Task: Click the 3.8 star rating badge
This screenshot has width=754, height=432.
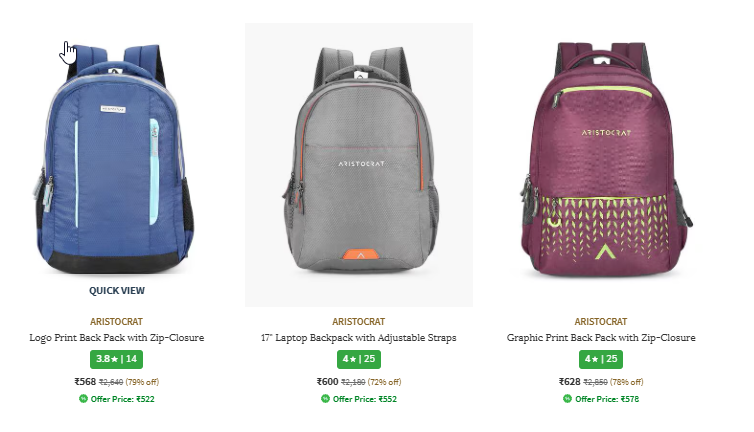Action: [116, 359]
